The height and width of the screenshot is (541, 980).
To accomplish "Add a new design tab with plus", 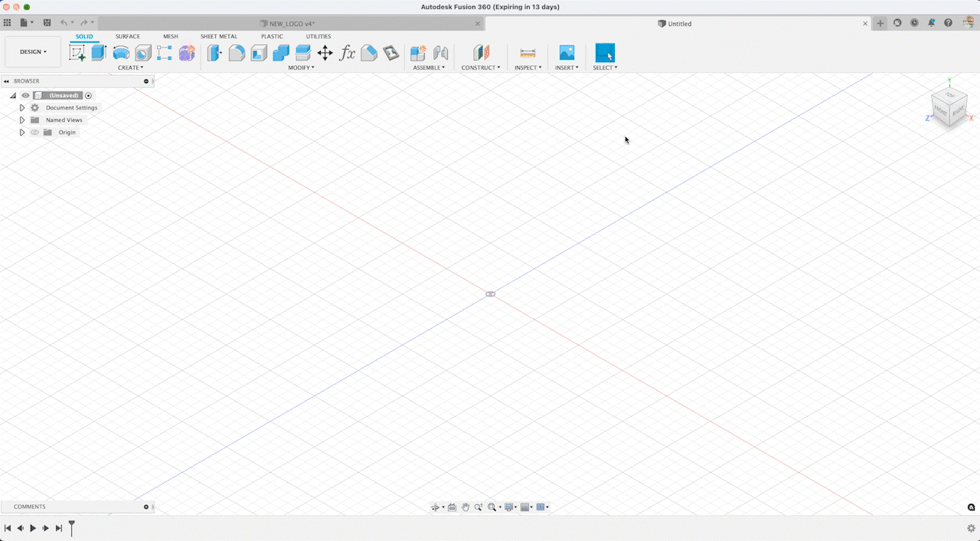I will click(880, 23).
